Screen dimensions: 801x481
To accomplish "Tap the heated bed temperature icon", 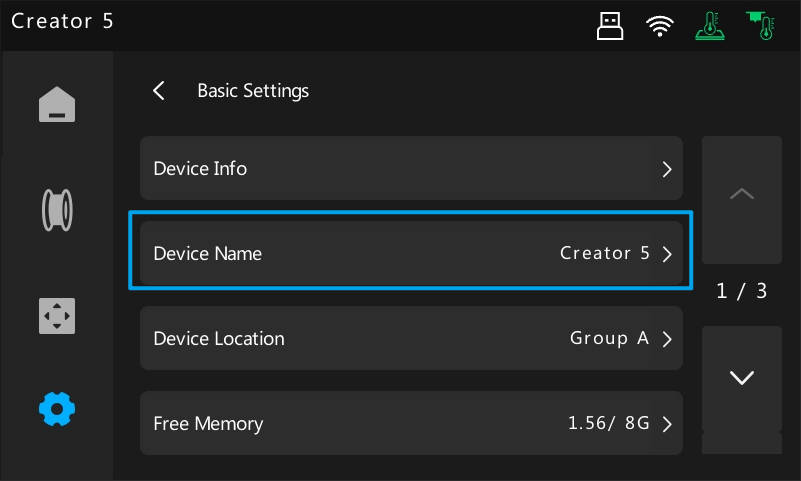I will coord(710,26).
